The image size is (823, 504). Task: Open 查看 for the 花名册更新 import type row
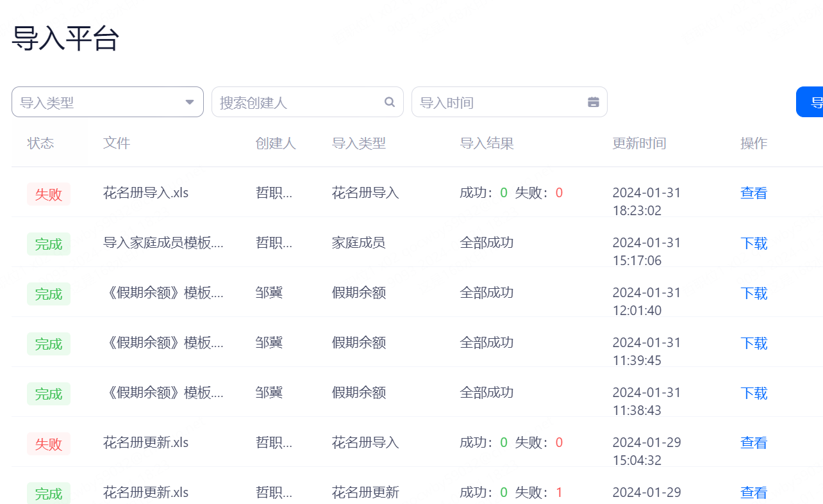754,492
